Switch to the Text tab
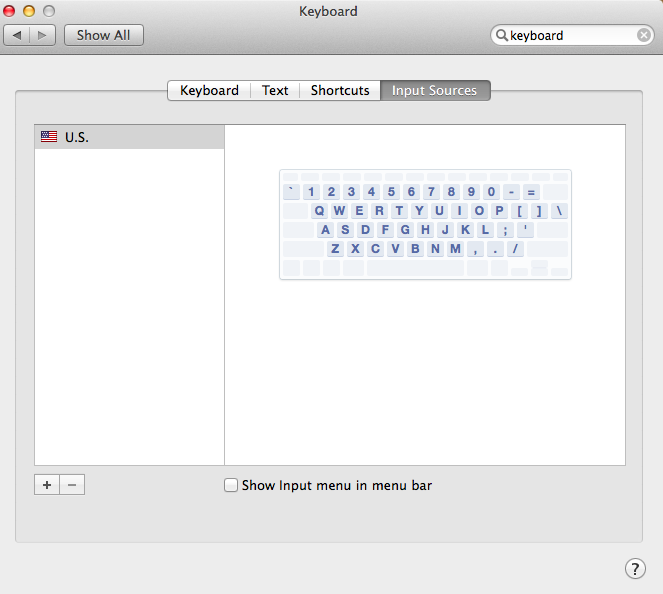 275,90
